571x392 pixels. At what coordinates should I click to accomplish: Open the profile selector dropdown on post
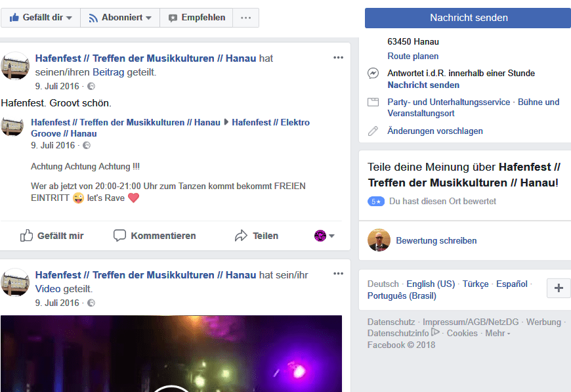point(325,236)
